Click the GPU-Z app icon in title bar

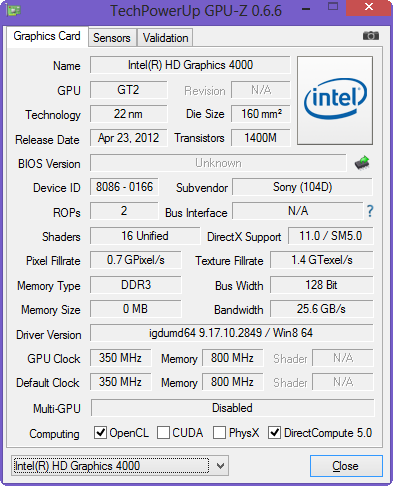pyautogui.click(x=13, y=11)
